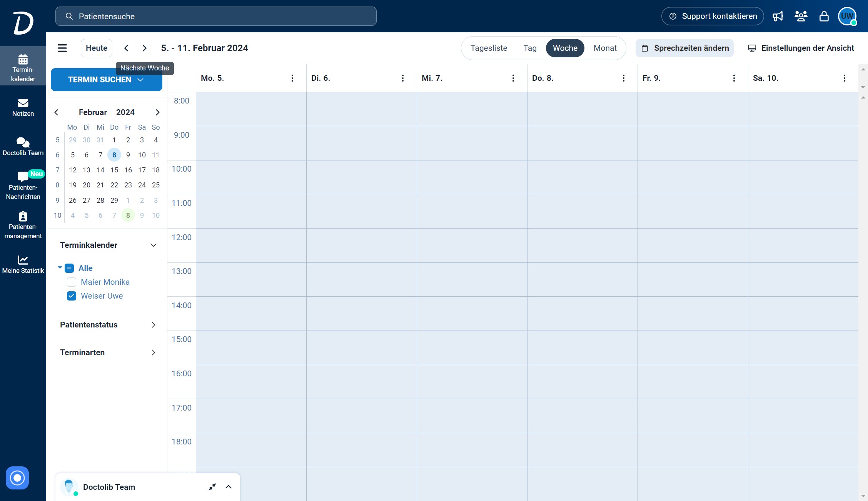The width and height of the screenshot is (868, 501).
Task: Click the calendar vertical scrollbar
Action: pyautogui.click(x=863, y=296)
